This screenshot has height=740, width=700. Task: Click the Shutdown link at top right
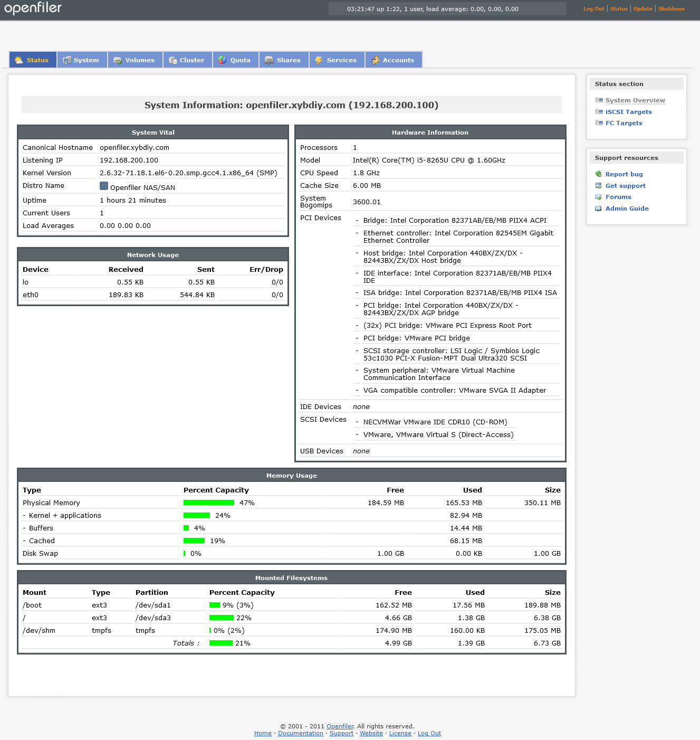point(671,8)
